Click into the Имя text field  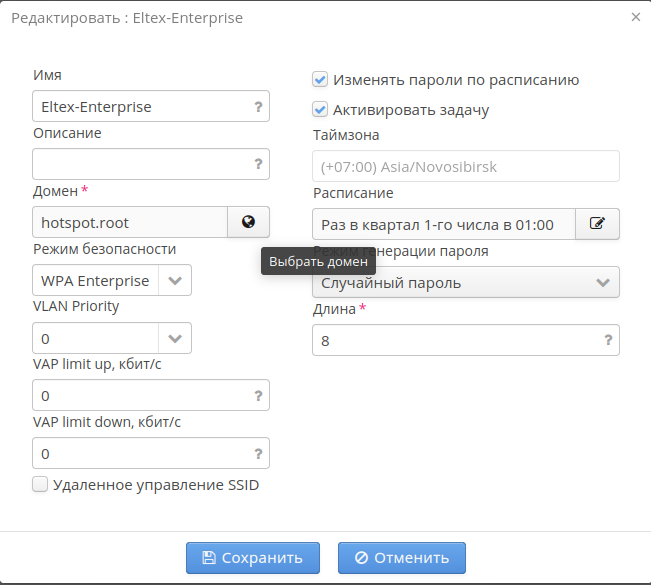click(140, 106)
